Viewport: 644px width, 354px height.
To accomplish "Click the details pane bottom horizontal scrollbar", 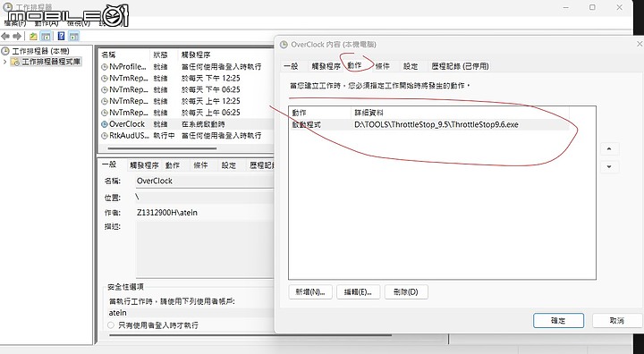I will (x=250, y=334).
